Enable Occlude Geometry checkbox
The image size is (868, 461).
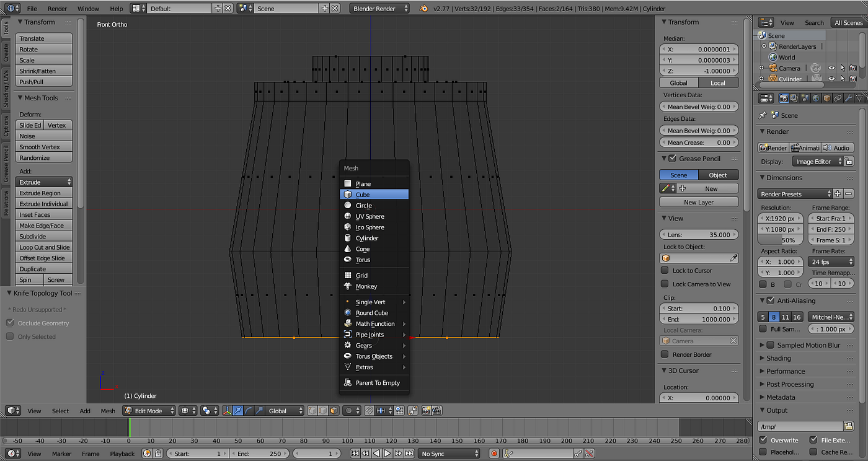(x=10, y=323)
